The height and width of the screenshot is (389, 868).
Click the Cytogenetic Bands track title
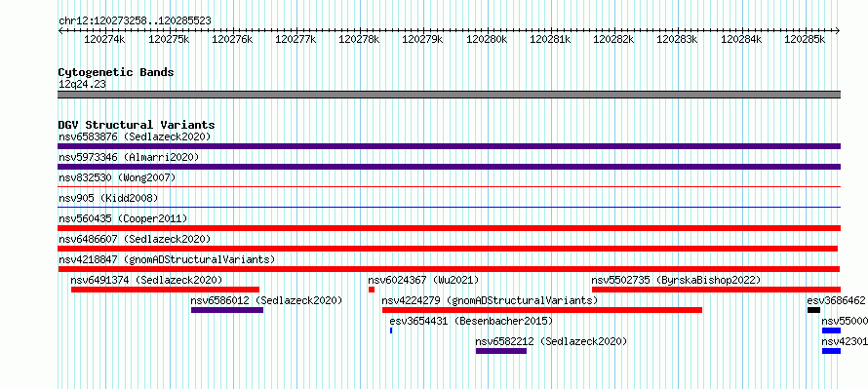[x=116, y=72]
